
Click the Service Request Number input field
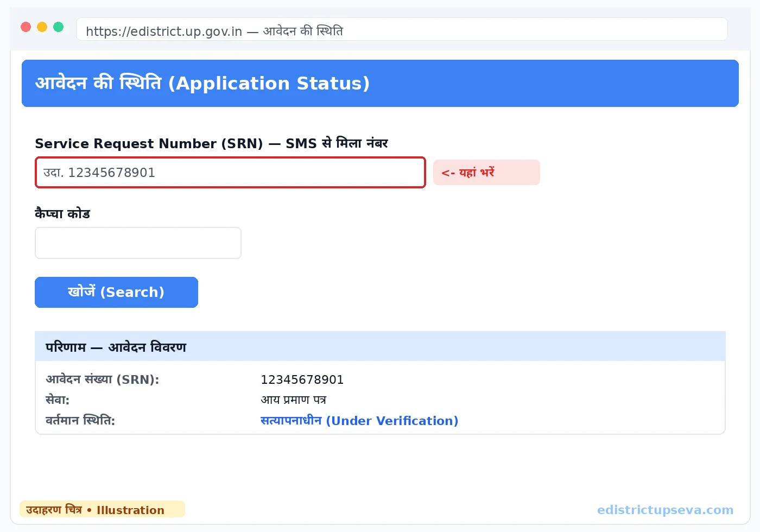point(230,173)
